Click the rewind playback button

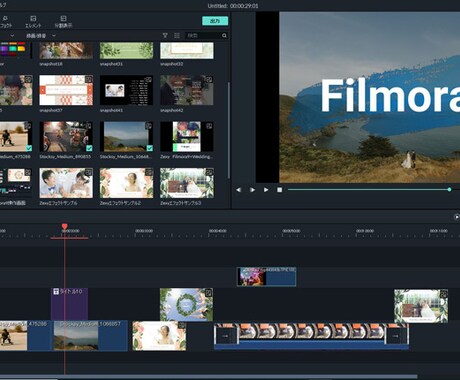pos(238,190)
